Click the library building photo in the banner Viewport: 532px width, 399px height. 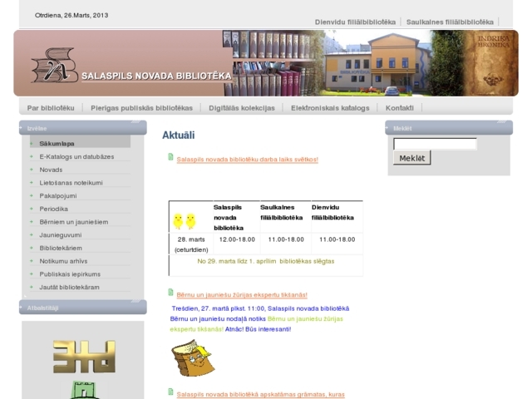click(377, 63)
